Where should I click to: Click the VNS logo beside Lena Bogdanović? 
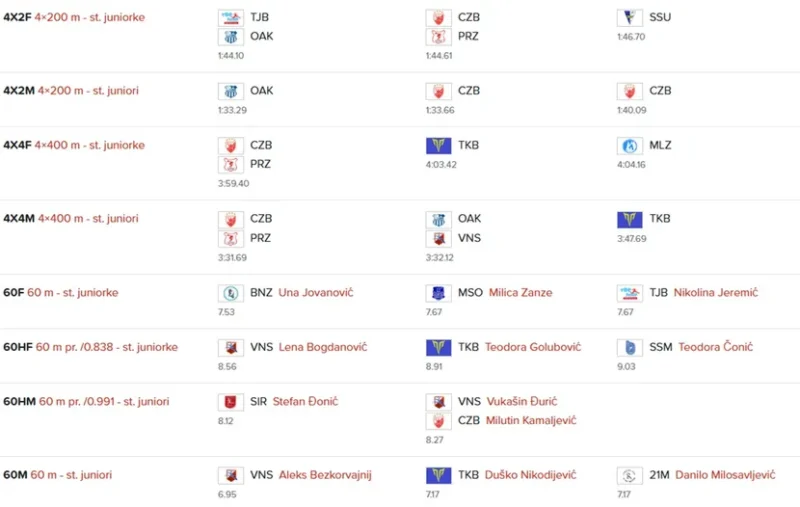[231, 348]
